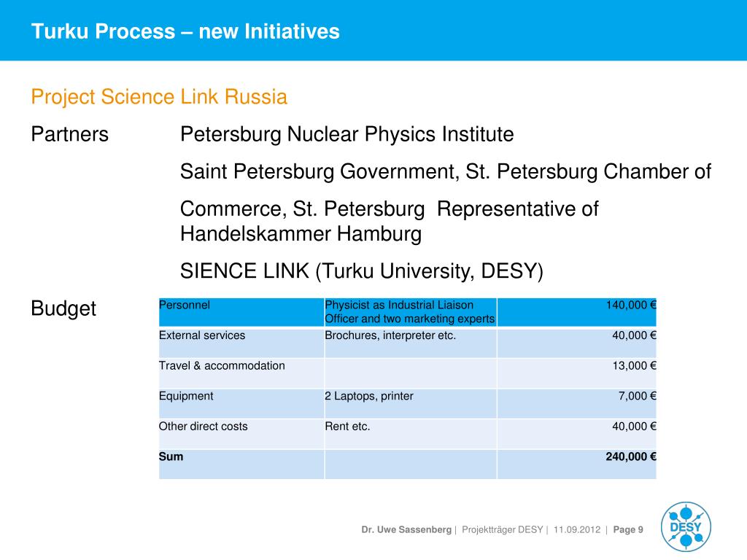Select the 'Sum' row label
Screen dimensions: 747x560
pyautogui.click(x=241, y=464)
